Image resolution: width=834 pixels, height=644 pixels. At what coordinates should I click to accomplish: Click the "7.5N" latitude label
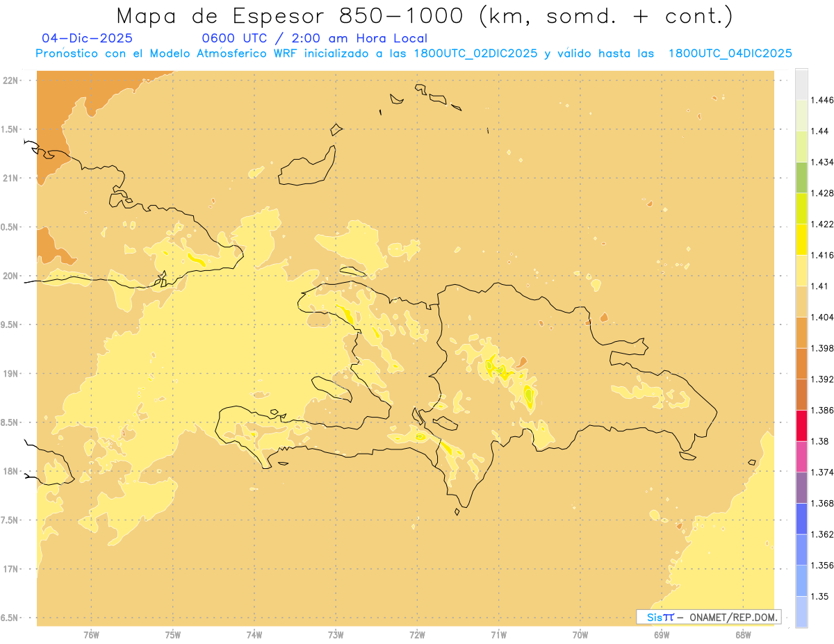coord(9,520)
